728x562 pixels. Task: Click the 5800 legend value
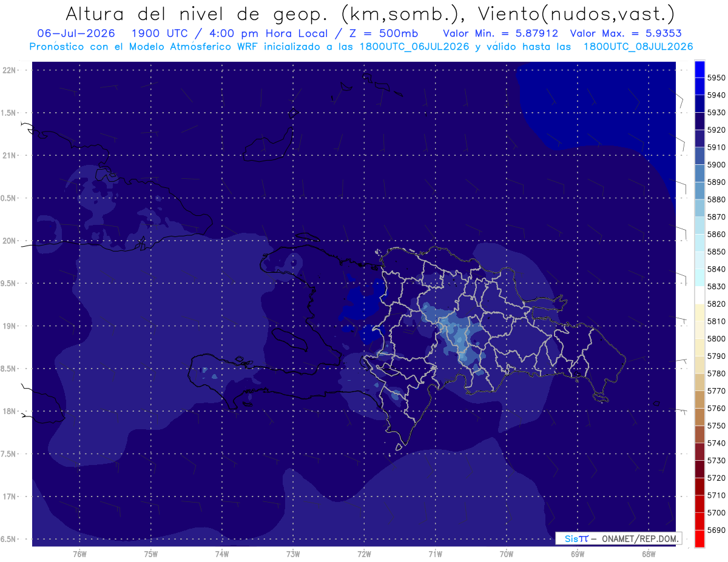click(x=716, y=338)
